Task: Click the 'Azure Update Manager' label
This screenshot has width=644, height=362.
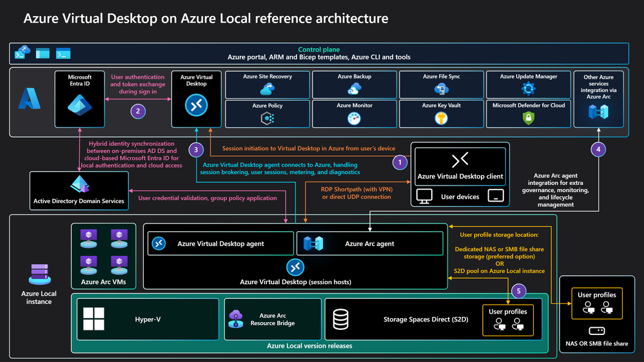Action: [x=529, y=77]
